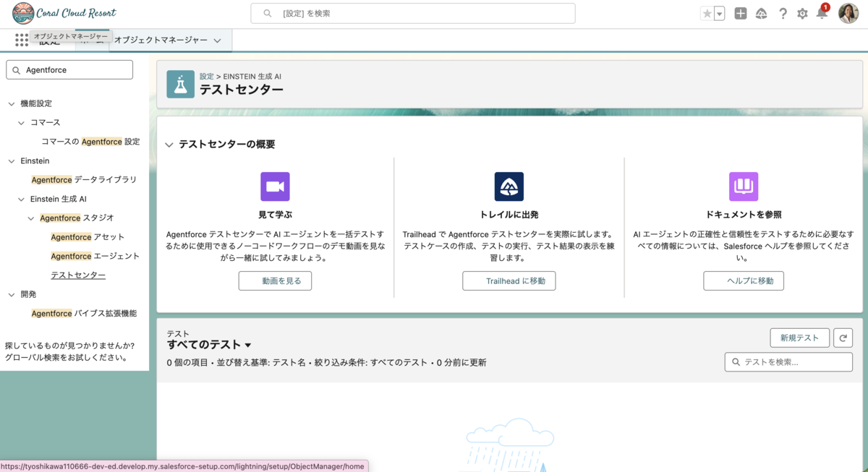Switch to the オブジェクトマネージャー tab
This screenshot has height=472, width=868.
click(x=161, y=40)
